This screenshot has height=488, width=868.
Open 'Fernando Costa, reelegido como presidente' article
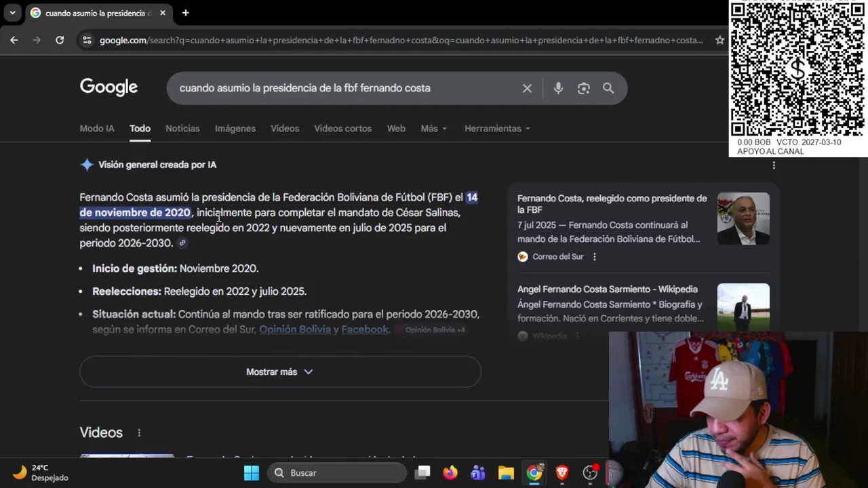pyautogui.click(x=612, y=204)
